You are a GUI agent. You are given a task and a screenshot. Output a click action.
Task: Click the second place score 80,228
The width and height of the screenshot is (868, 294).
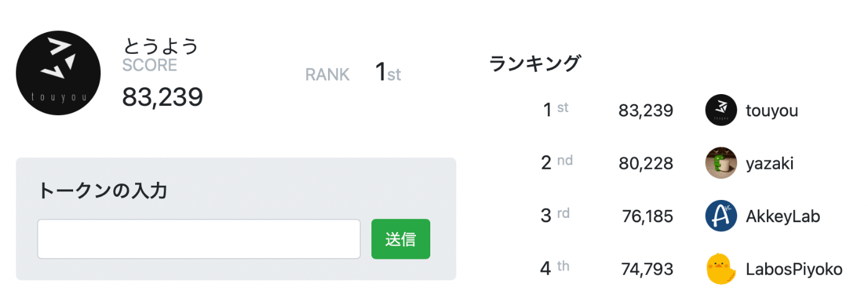click(x=646, y=164)
